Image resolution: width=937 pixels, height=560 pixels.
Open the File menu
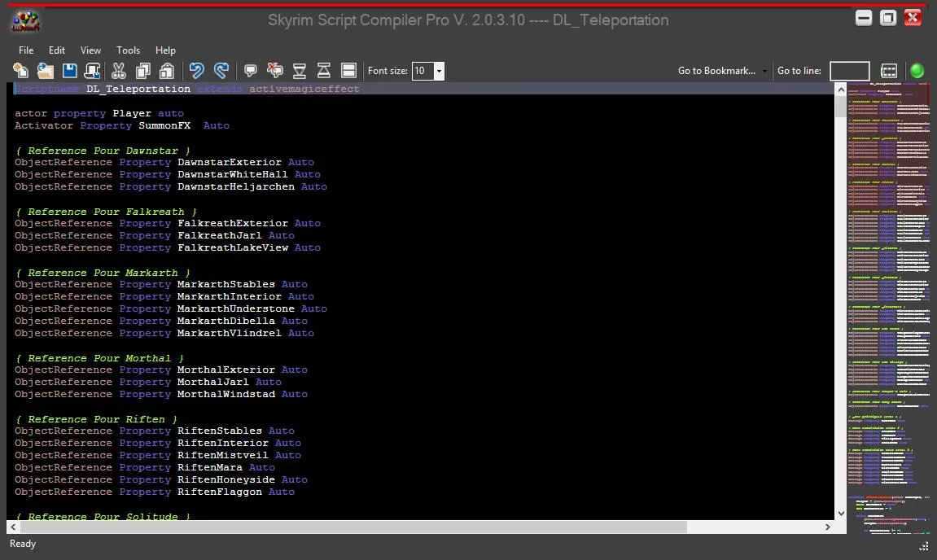tap(26, 50)
